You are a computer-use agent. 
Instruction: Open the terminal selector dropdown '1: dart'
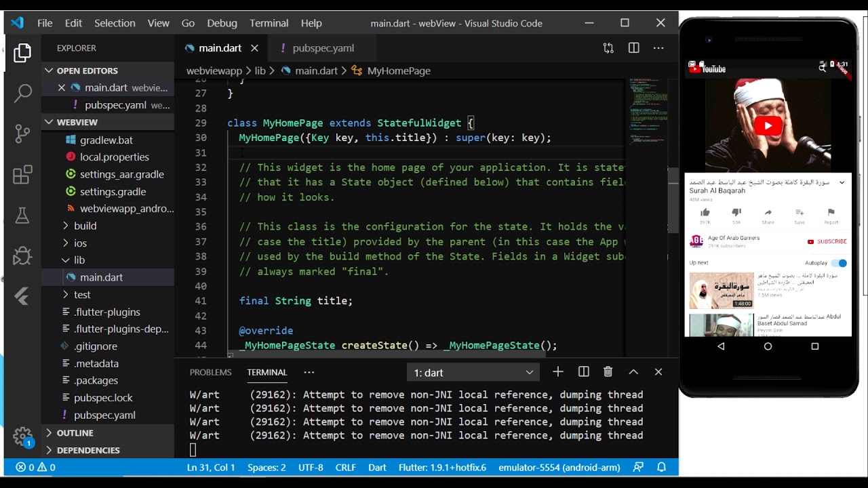click(473, 372)
